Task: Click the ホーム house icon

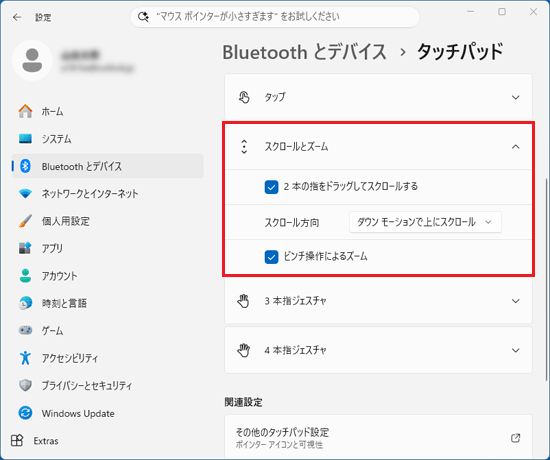Action: tap(25, 111)
